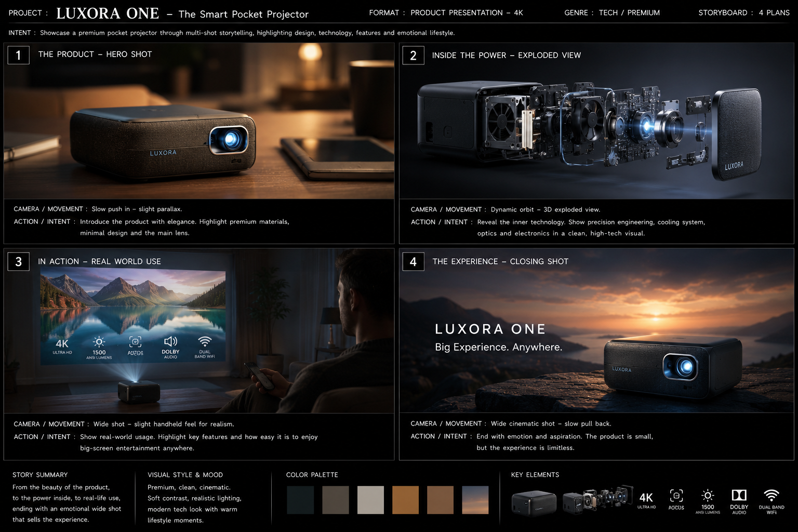Click the 'Big Experience. Anywhere.' tagline
Screen dimensions: 798x532
pyautogui.click(x=499, y=347)
